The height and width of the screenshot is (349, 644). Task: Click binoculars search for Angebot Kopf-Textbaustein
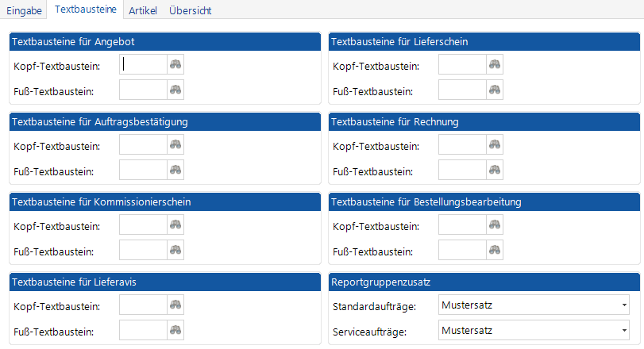tap(175, 65)
